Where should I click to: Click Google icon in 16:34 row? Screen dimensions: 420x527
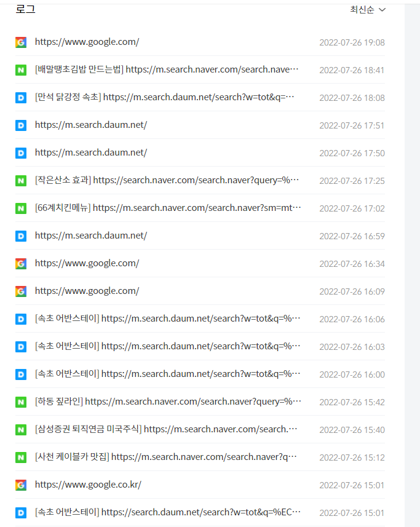tap(21, 264)
